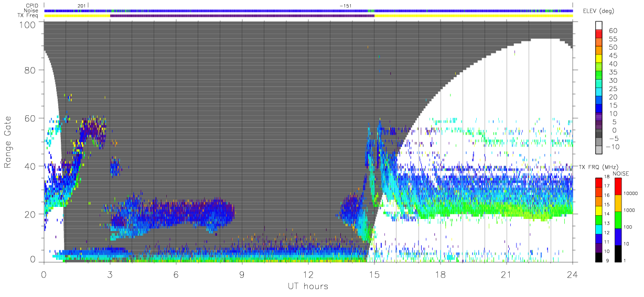Pick TX FRQ colorbar segment between 12 and 13

click(x=599, y=229)
